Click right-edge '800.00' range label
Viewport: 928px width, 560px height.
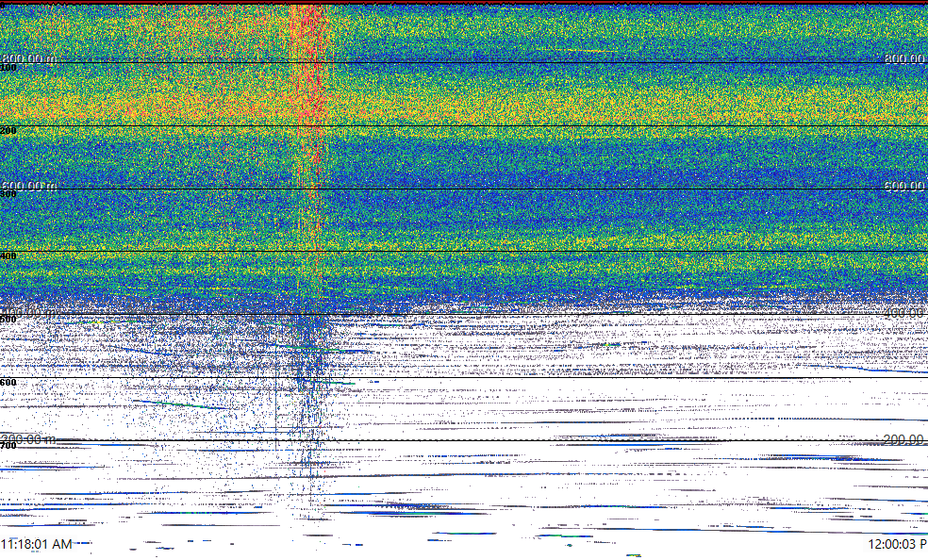tap(905, 58)
